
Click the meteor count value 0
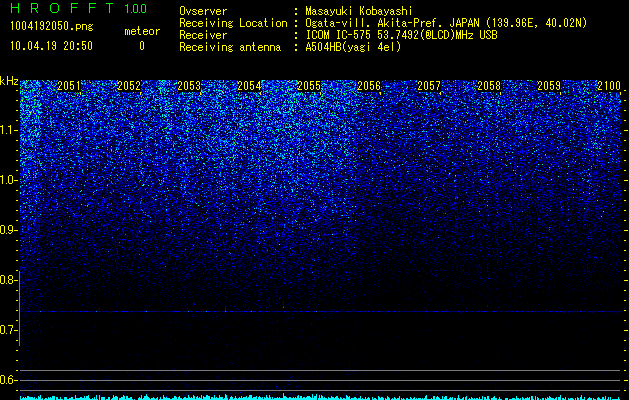click(x=142, y=46)
